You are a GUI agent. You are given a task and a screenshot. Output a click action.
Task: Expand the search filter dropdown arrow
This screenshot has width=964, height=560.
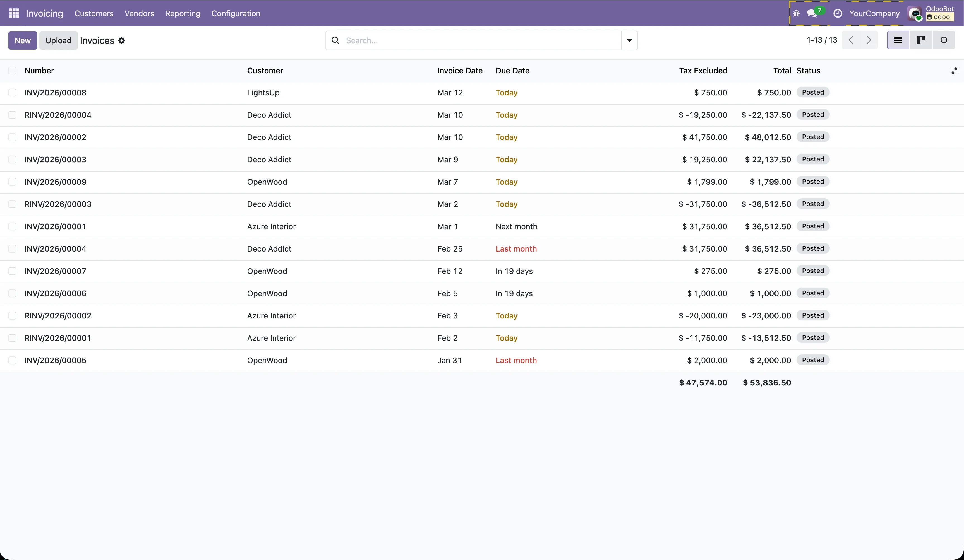tap(629, 40)
